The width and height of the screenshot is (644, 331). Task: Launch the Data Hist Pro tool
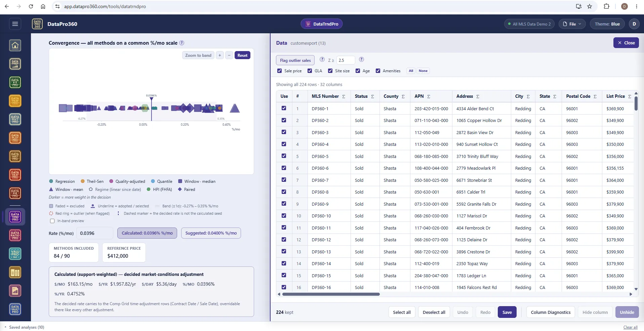click(15, 156)
